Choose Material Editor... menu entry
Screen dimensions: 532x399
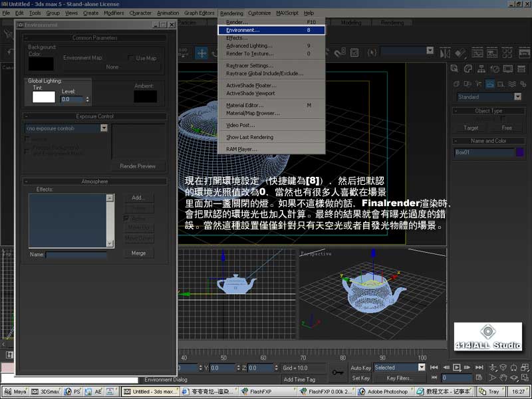(271, 105)
